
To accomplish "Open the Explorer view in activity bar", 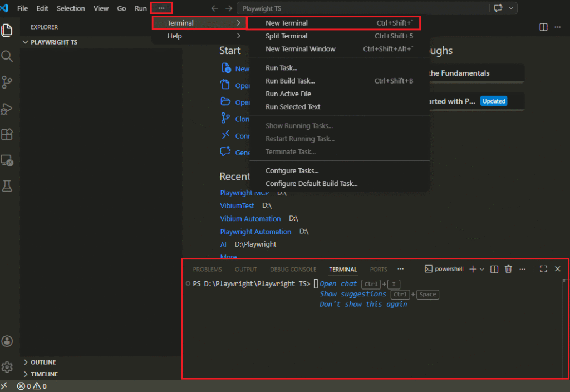I will (x=7, y=30).
